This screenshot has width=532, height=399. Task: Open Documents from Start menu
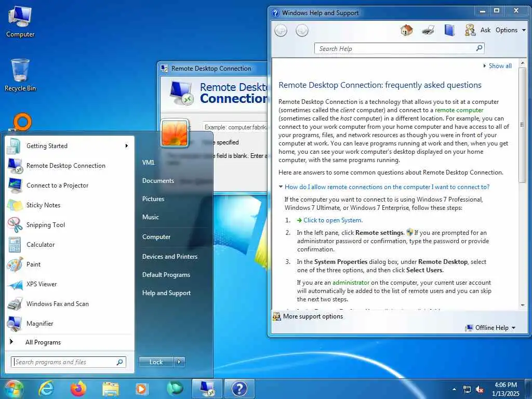pyautogui.click(x=158, y=181)
